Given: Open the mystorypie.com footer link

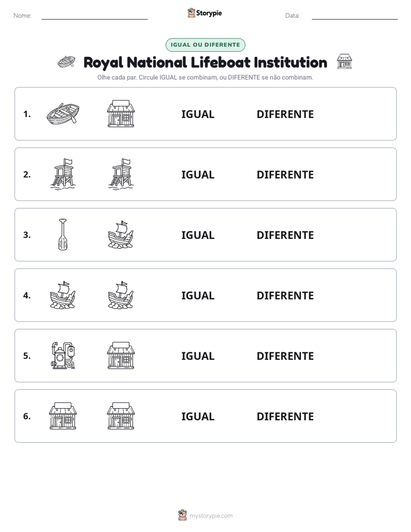Looking at the screenshot, I should (205, 515).
